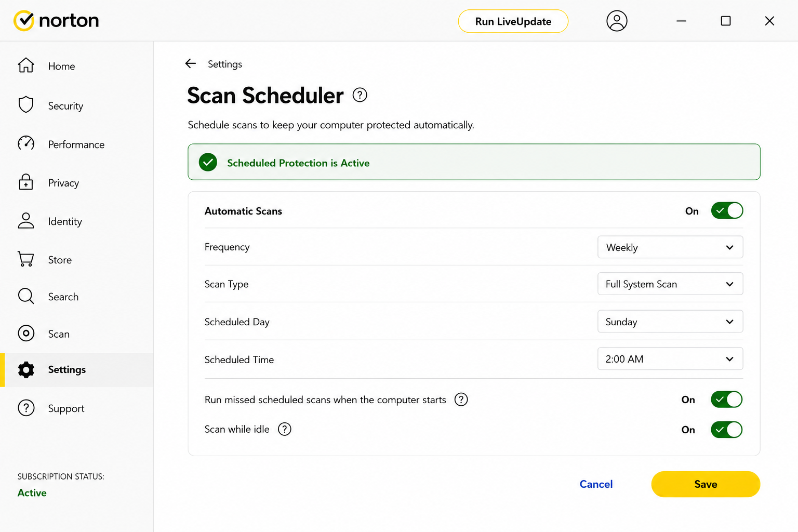The image size is (798, 532).
Task: Expand the Scan Type dropdown
Action: coord(670,284)
